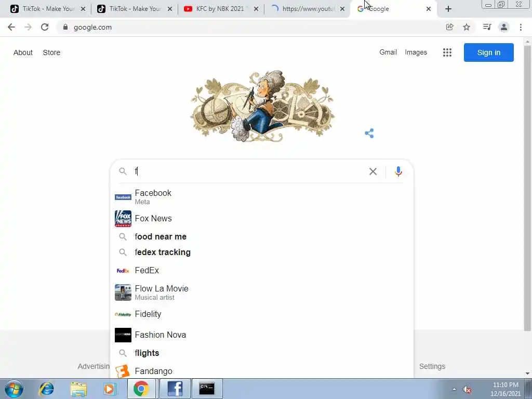
Task: Show hidden tray icons arrow
Action: pyautogui.click(x=454, y=389)
